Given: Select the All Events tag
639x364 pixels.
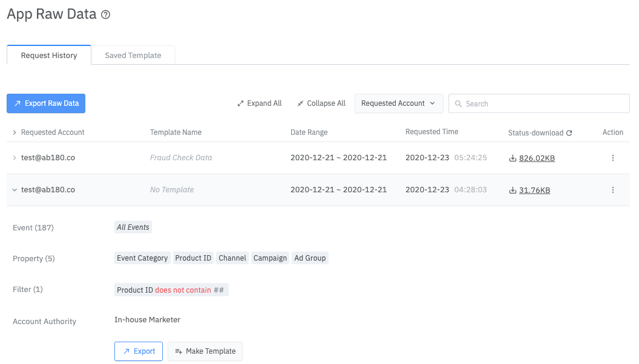Looking at the screenshot, I should click(x=133, y=227).
